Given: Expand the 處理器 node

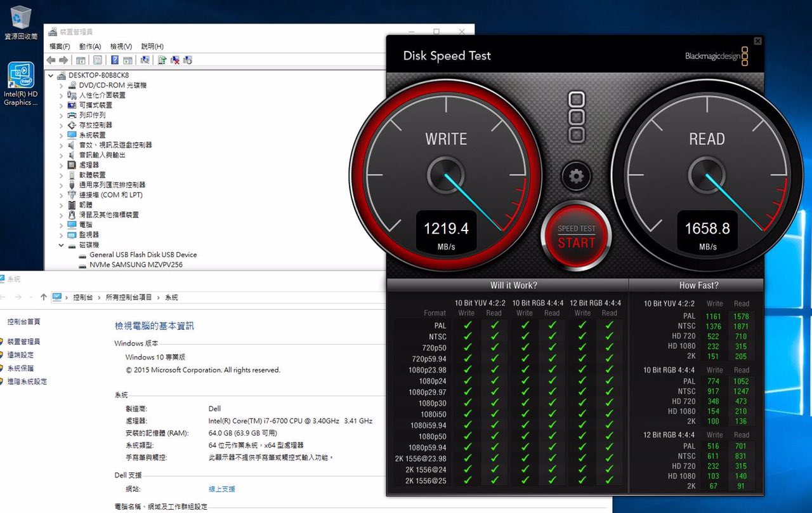Looking at the screenshot, I should (62, 165).
